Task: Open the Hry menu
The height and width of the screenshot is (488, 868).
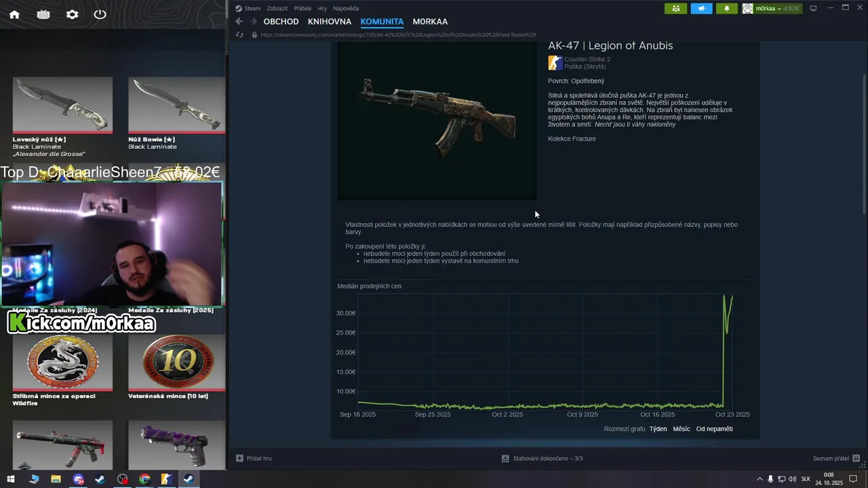Action: pos(322,8)
